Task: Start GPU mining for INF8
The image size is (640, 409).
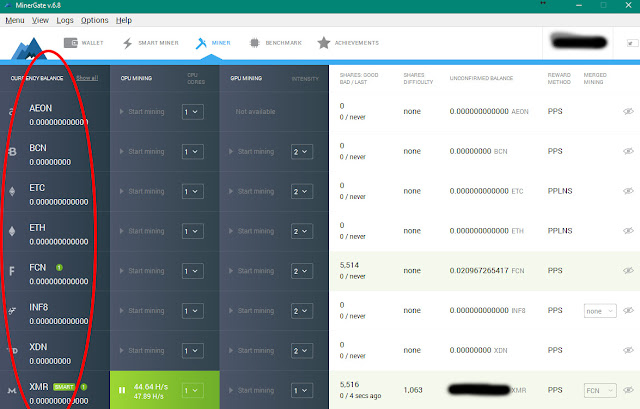Action: [251, 311]
